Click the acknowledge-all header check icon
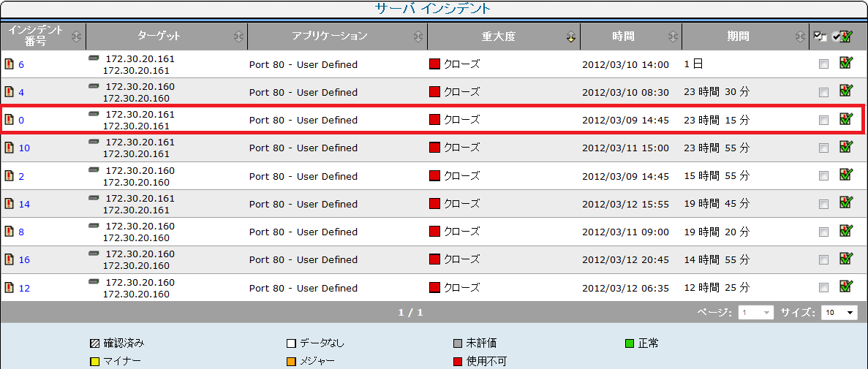The image size is (868, 369). (844, 36)
